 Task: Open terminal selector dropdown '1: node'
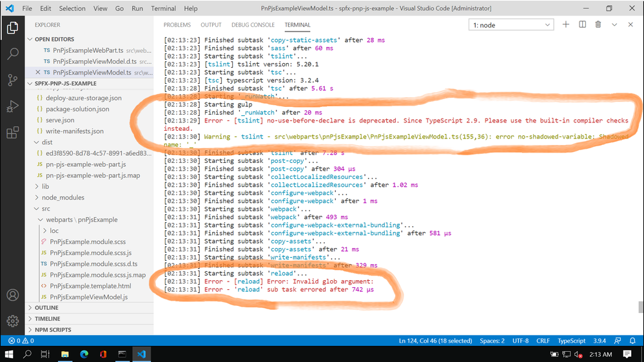click(x=511, y=25)
